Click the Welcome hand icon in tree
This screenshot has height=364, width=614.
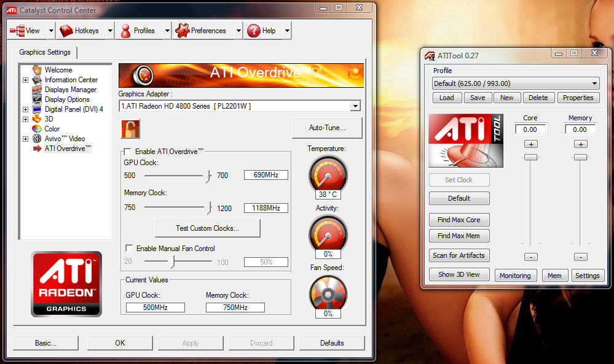coord(37,70)
